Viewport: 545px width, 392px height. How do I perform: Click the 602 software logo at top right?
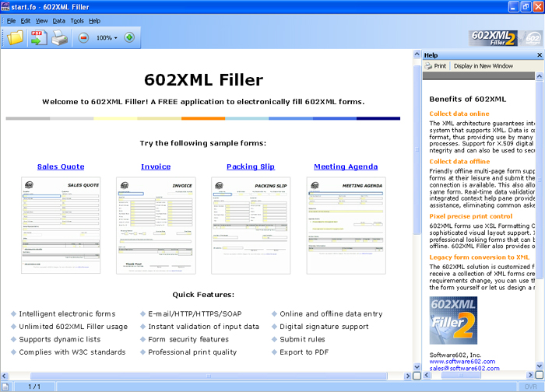pyautogui.click(x=532, y=38)
